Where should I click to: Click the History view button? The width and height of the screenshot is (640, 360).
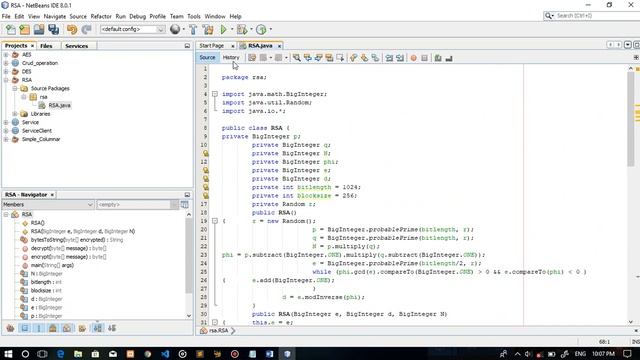click(231, 58)
